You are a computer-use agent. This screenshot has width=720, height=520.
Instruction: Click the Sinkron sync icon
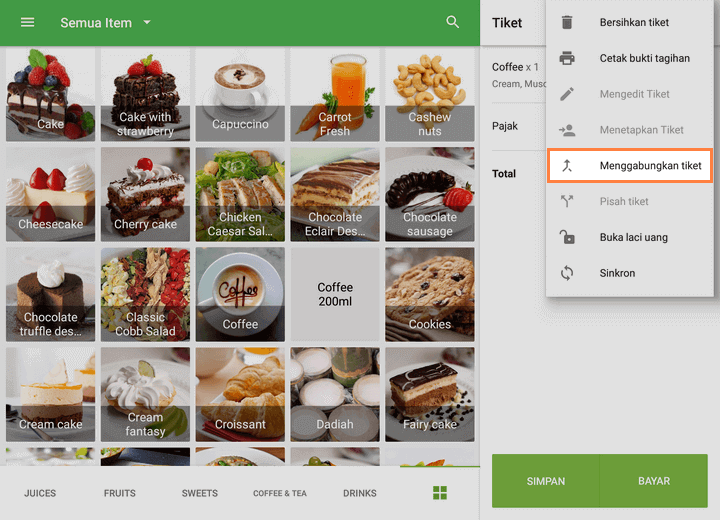(x=567, y=273)
